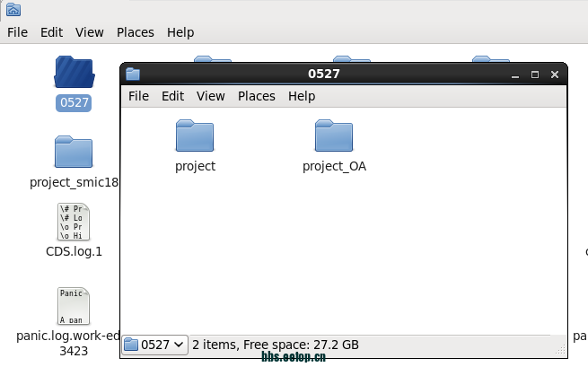588x367 pixels.
Task: Select the project_OA folder icon
Action: 334,135
